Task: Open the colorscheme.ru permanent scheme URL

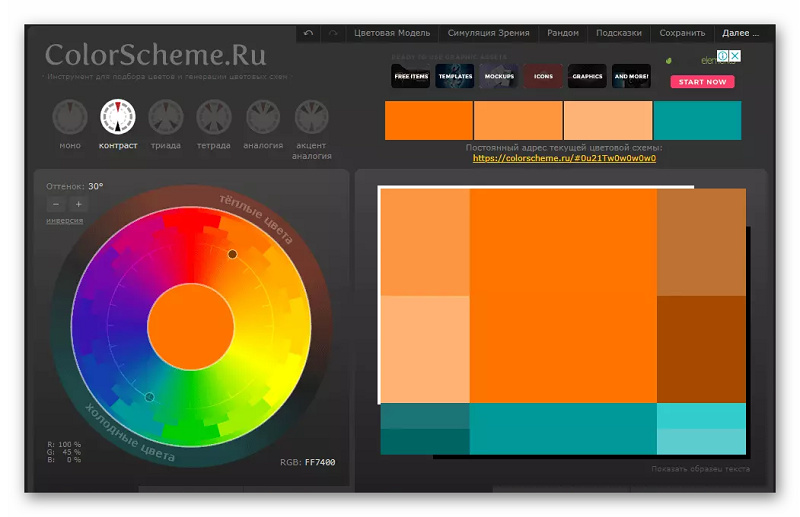Action: point(564,158)
